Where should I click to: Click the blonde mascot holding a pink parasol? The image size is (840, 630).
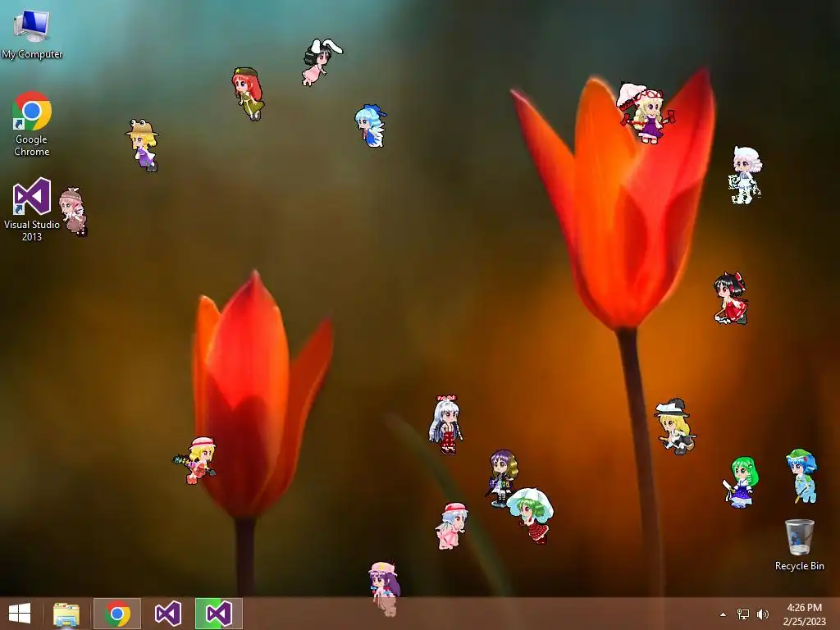tap(645, 112)
